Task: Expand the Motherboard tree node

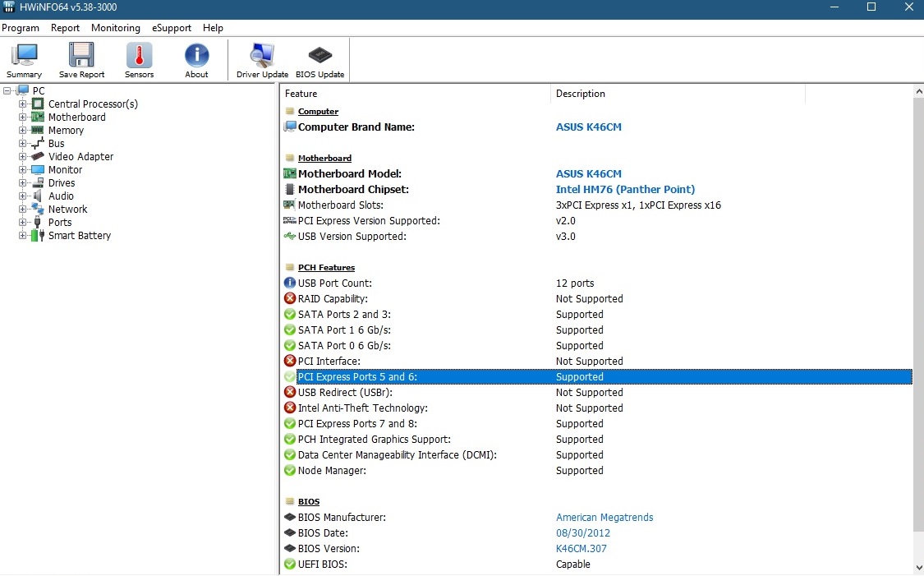Action: point(22,117)
